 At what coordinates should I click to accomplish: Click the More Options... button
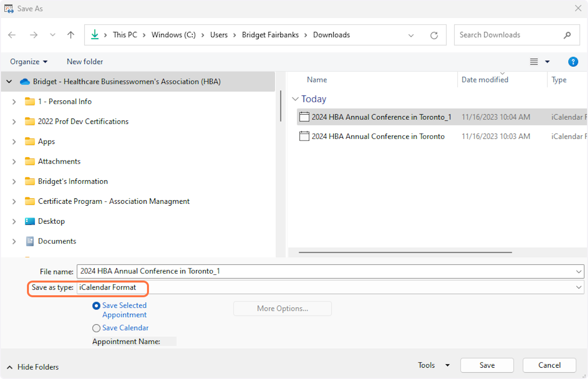pyautogui.click(x=283, y=308)
